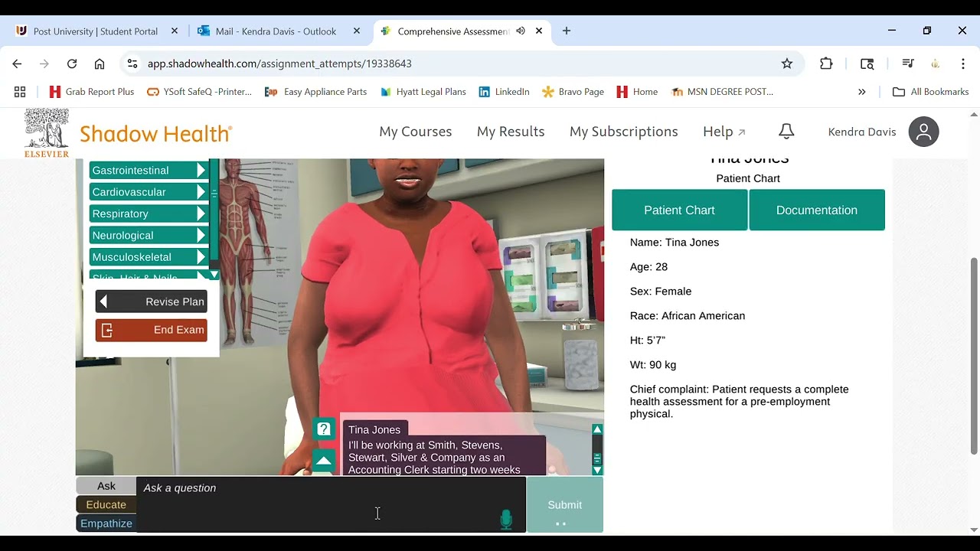The image size is (980, 551).
Task: Click the microphone voice input icon
Action: point(505,520)
